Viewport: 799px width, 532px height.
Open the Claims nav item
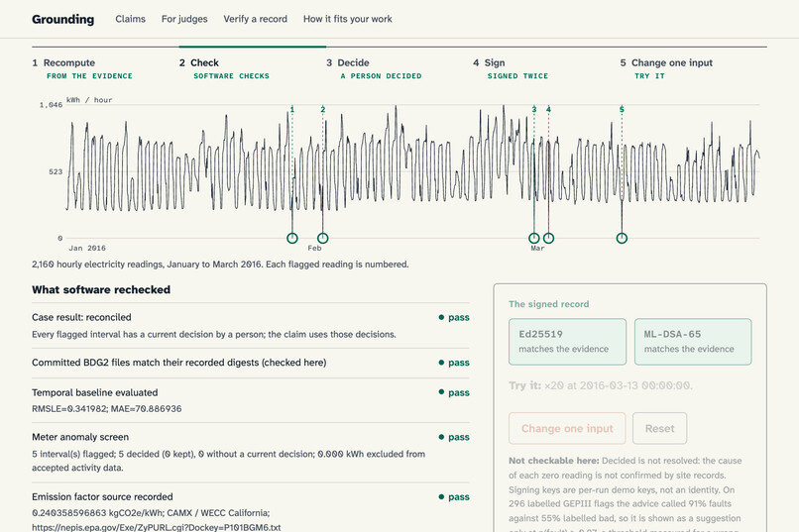[x=130, y=19]
